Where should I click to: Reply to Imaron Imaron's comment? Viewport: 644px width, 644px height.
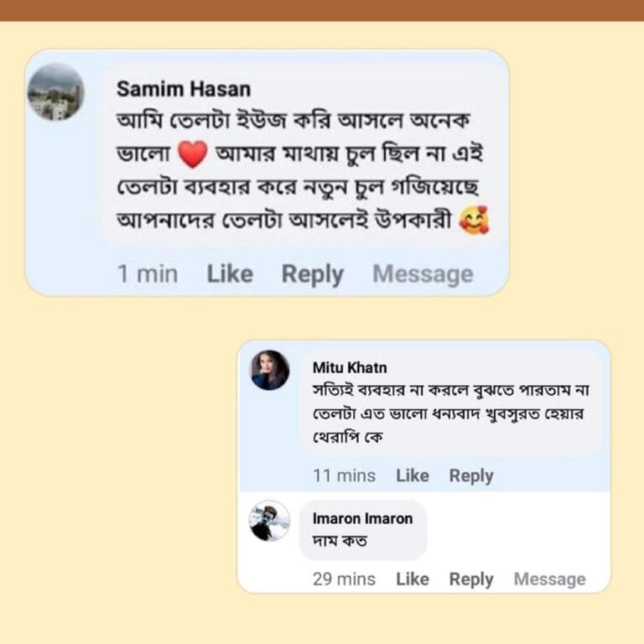[470, 579]
